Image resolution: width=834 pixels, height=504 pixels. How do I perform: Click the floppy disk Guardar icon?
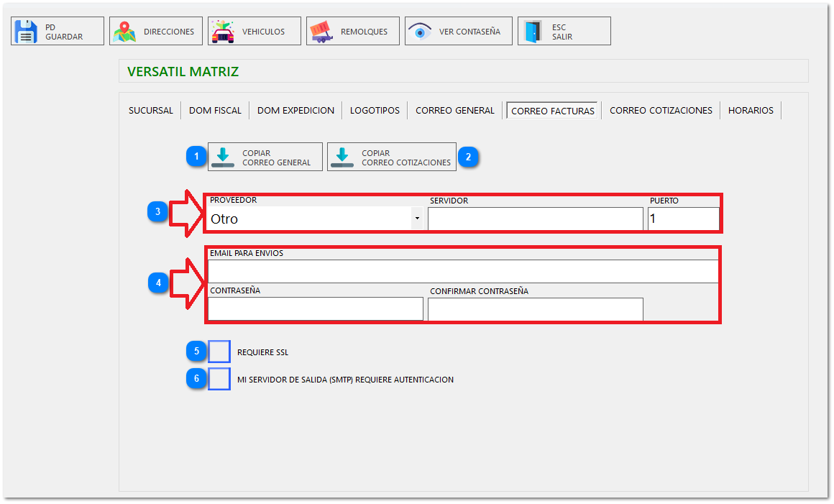(27, 32)
